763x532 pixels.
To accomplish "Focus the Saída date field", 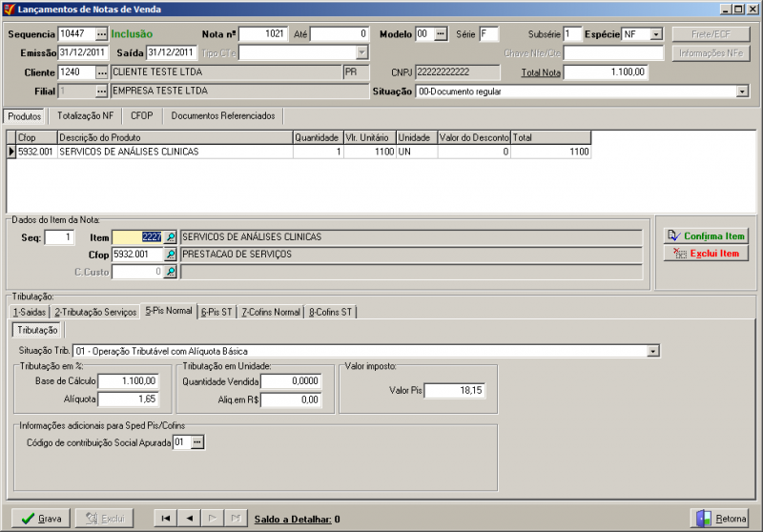I will [x=172, y=52].
